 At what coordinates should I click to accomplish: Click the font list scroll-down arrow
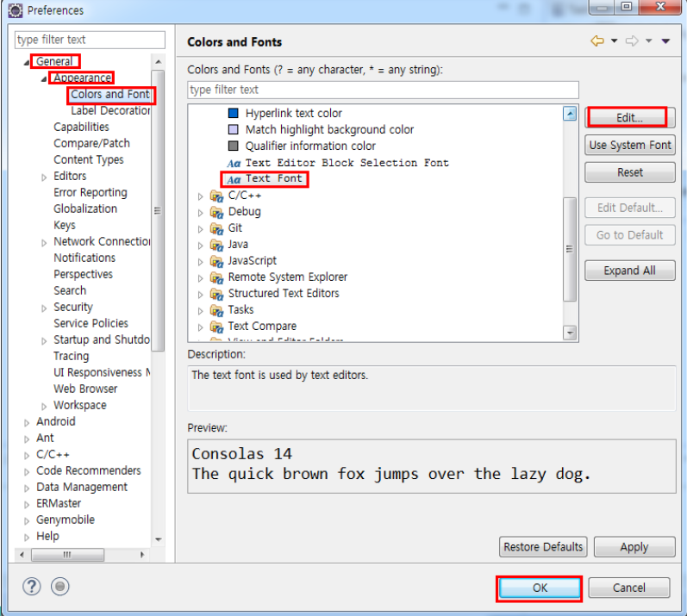570,333
